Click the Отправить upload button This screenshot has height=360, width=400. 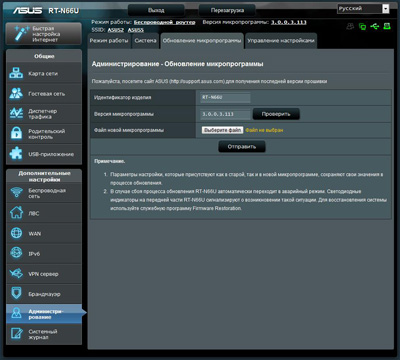pos(242,146)
